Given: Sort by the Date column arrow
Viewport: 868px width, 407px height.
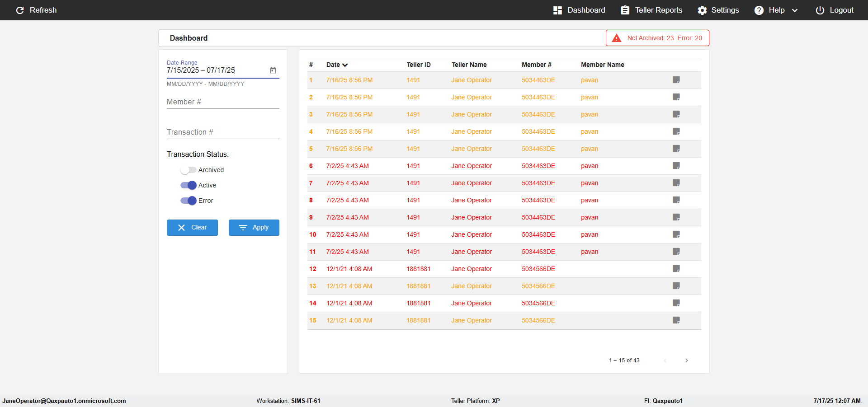Looking at the screenshot, I should click(x=345, y=65).
